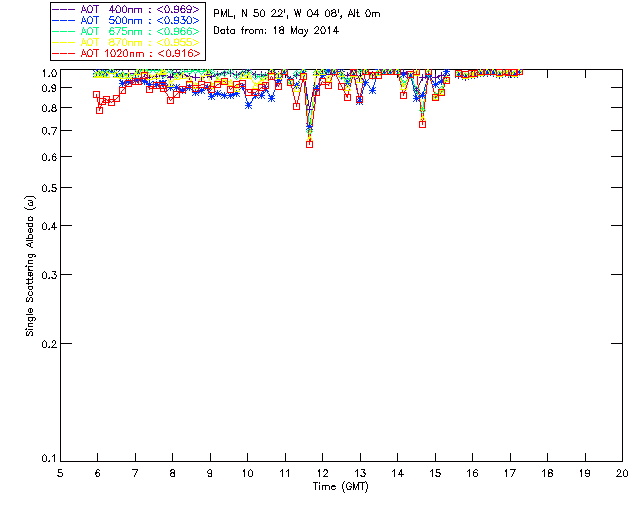Viewport: 640px width, 512px height.
Task: Click the x-axis tick label 9
Action: 210,473
